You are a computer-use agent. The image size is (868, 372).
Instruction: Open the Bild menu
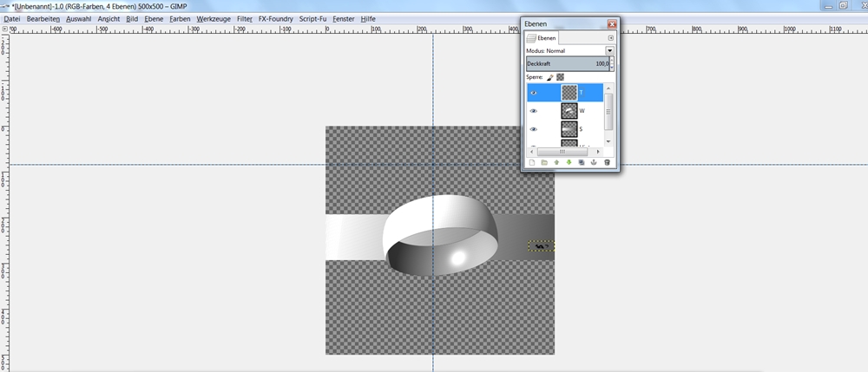click(132, 19)
